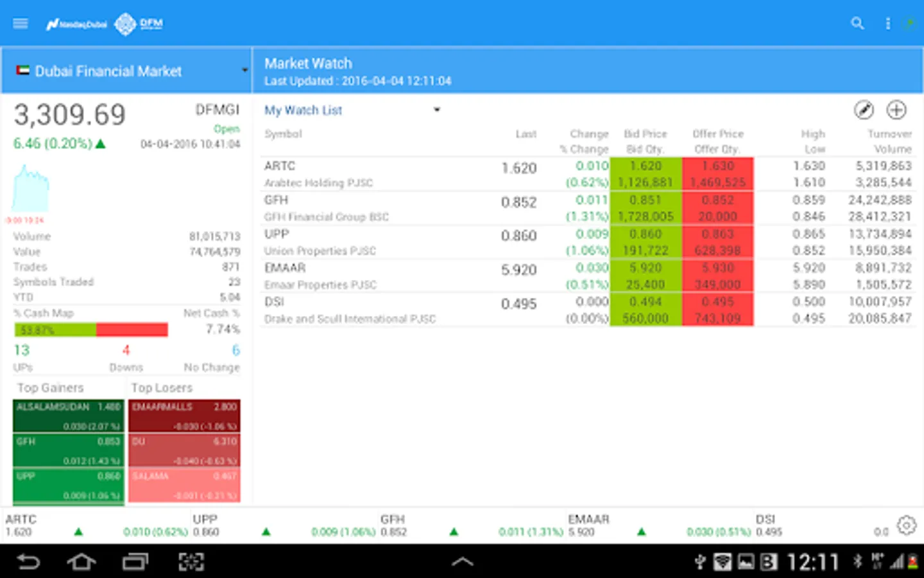Tap the Android back button
Viewport: 924px width, 578px height.
point(28,563)
